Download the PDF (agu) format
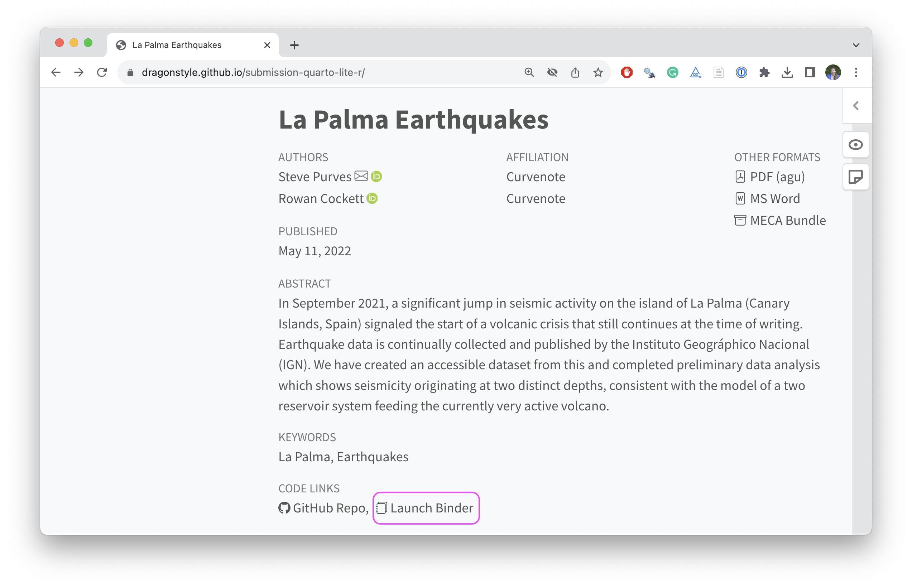The height and width of the screenshot is (588, 912). pos(777,177)
